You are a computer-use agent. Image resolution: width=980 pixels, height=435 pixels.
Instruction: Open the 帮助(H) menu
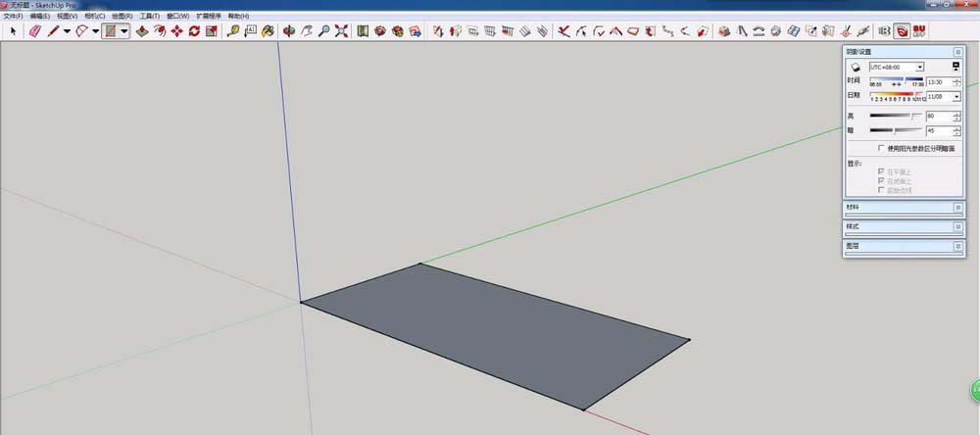pyautogui.click(x=239, y=16)
